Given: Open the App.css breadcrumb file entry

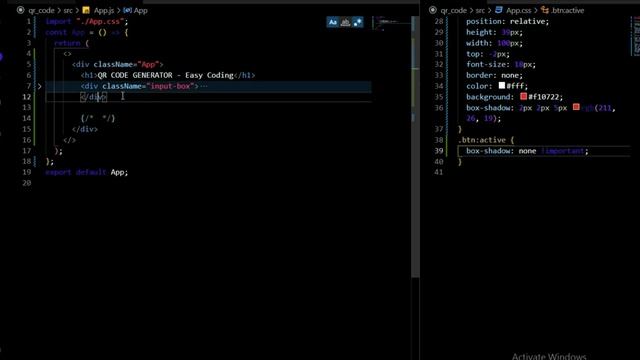Looking at the screenshot, I should point(519,11).
